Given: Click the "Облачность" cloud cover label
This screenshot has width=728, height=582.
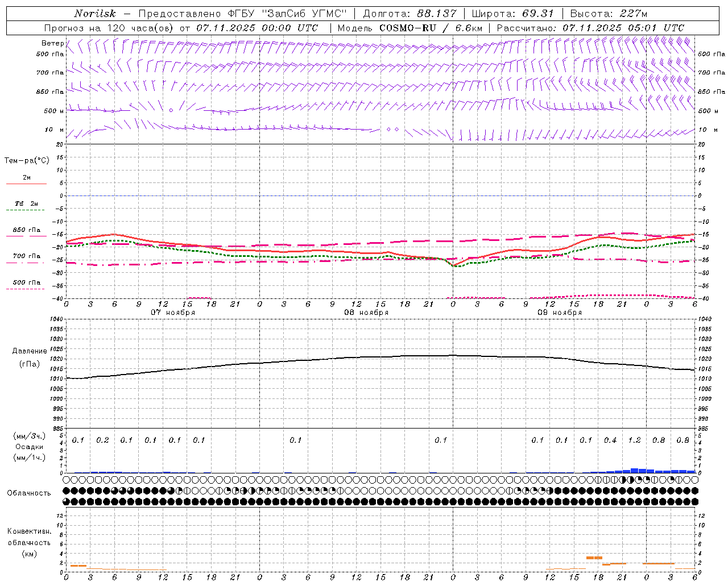Looking at the screenshot, I should point(29,493).
